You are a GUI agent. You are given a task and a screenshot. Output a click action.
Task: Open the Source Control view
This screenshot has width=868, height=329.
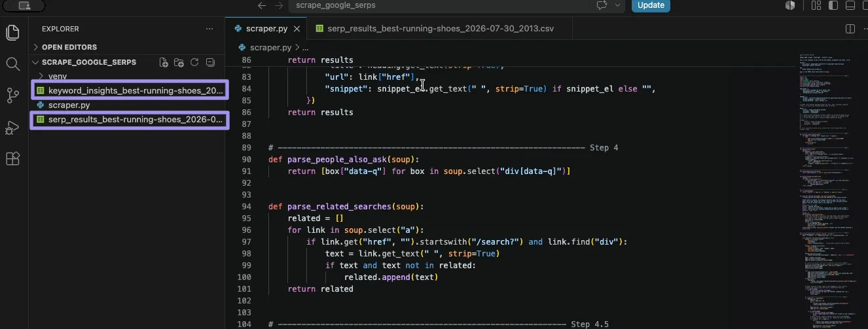click(12, 95)
